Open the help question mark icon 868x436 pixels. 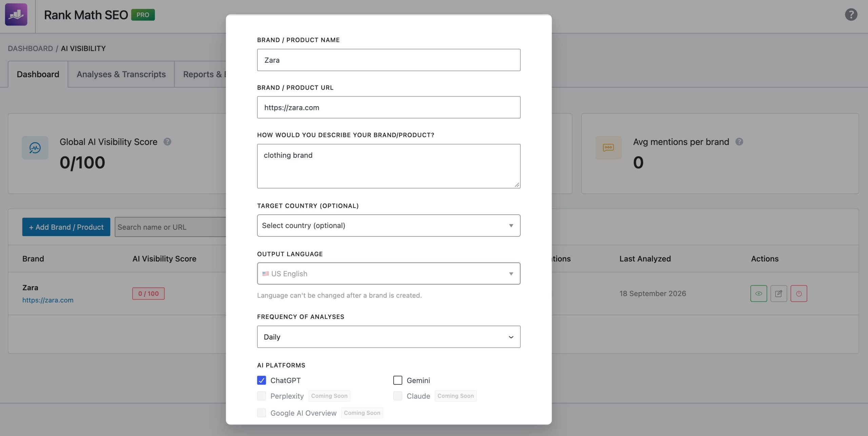pyautogui.click(x=851, y=15)
